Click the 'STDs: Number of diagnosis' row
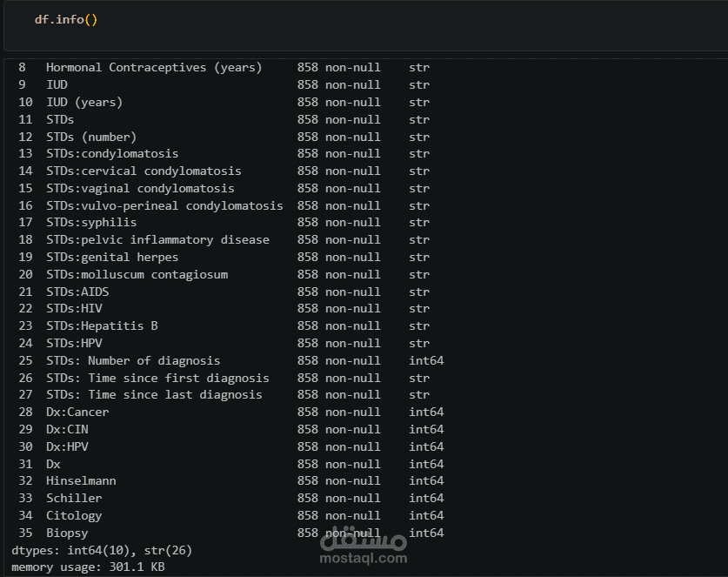This screenshot has width=728, height=577. pos(133,360)
